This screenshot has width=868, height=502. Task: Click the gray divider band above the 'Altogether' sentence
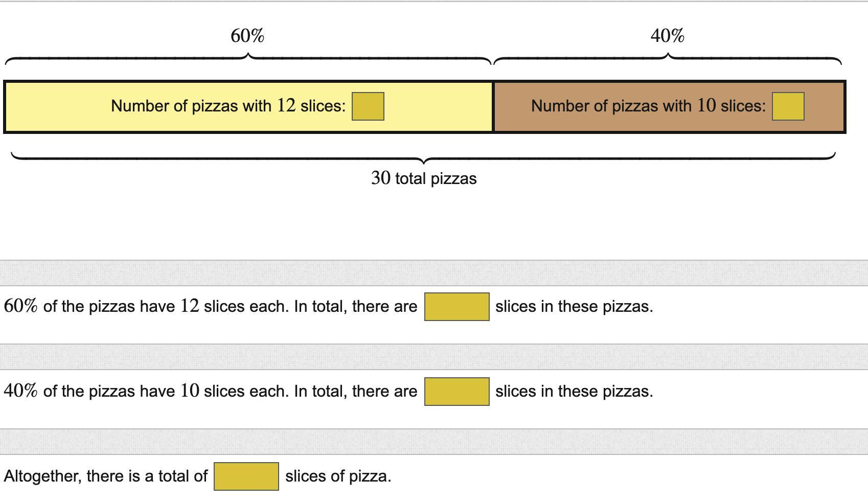point(434,442)
